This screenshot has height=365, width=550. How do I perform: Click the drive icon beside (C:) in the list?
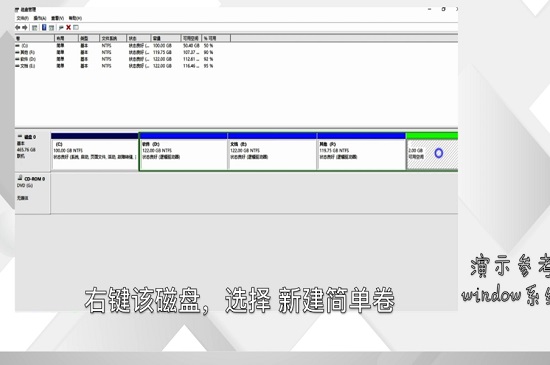(18, 46)
